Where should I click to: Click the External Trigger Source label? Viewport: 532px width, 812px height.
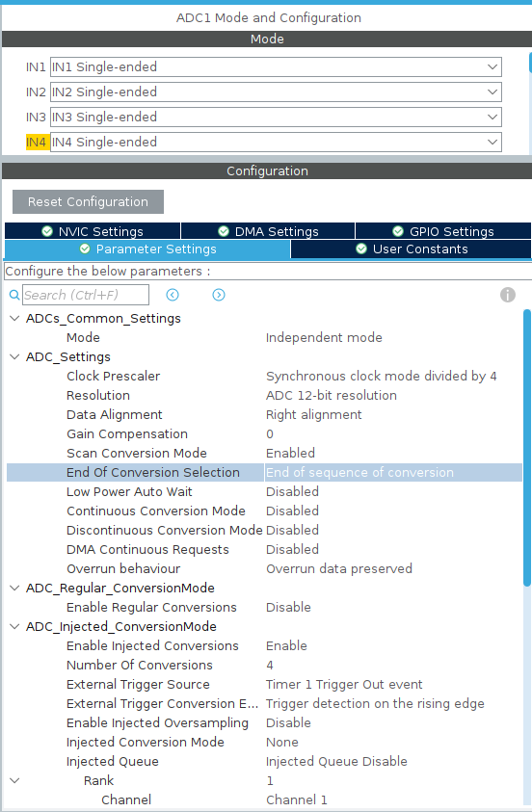(x=138, y=685)
